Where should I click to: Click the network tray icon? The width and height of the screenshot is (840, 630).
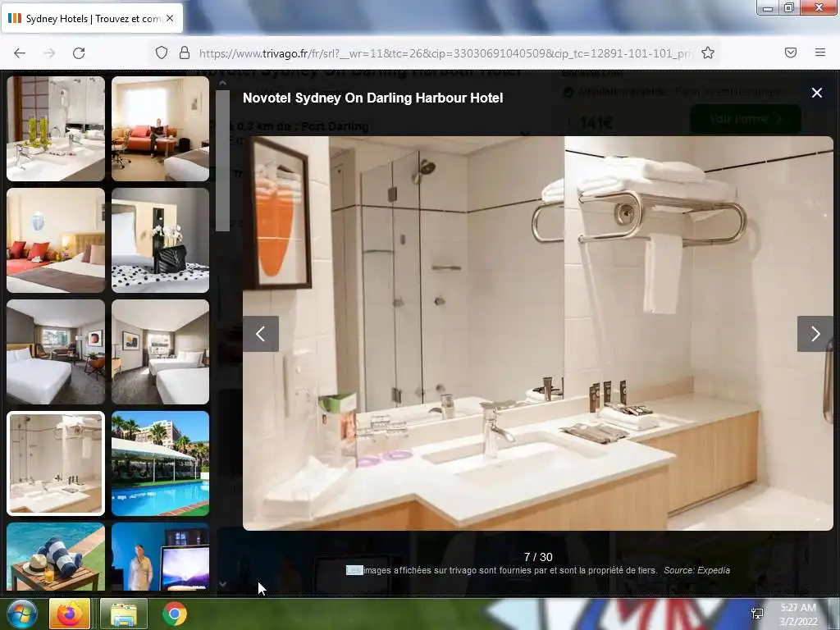[x=757, y=614]
